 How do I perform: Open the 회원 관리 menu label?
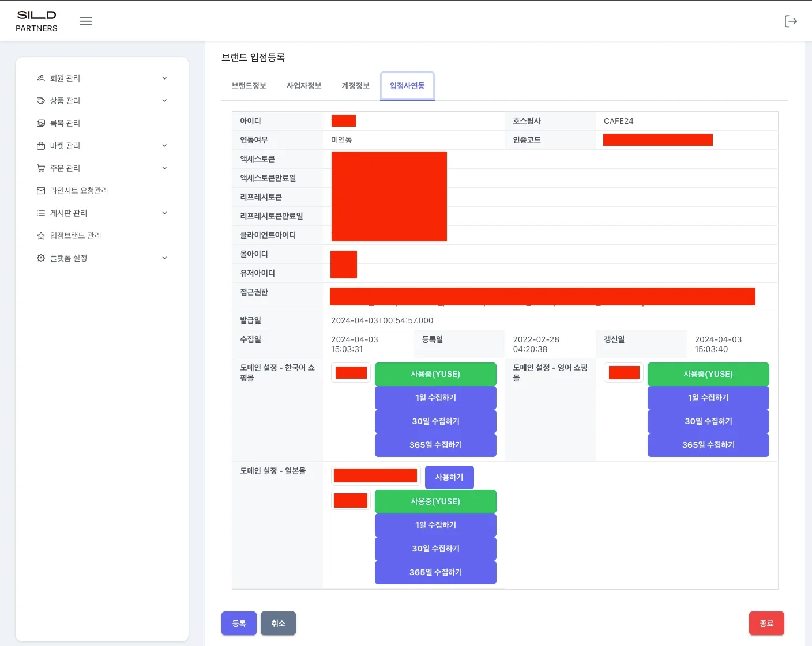(x=65, y=78)
